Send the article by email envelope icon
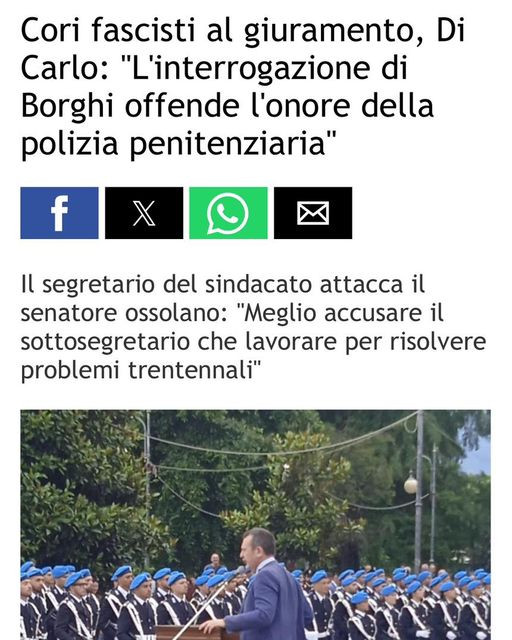Viewport: 512px width, 640px height. [313, 213]
